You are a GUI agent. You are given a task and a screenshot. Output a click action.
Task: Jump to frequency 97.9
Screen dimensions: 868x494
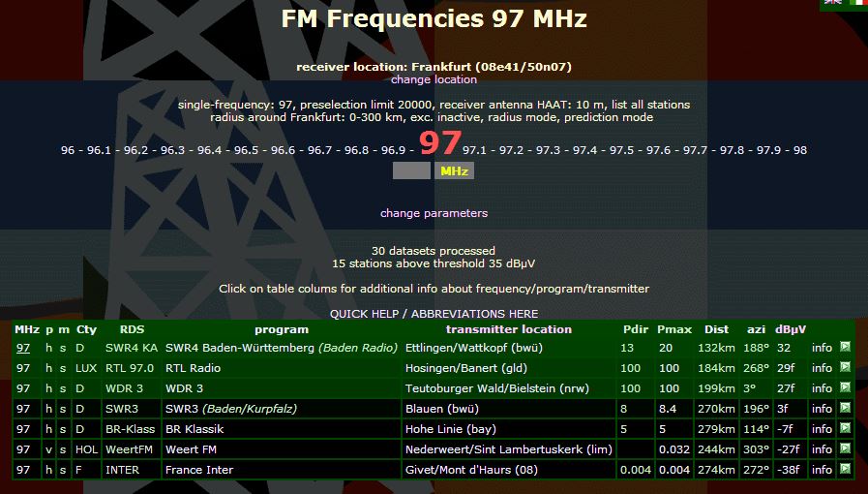pos(769,150)
